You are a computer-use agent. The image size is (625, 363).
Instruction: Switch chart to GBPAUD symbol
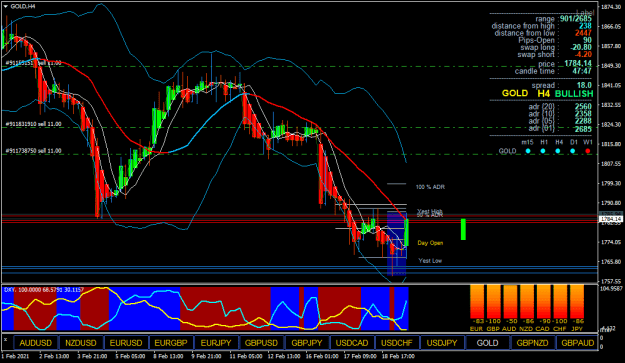577,343
